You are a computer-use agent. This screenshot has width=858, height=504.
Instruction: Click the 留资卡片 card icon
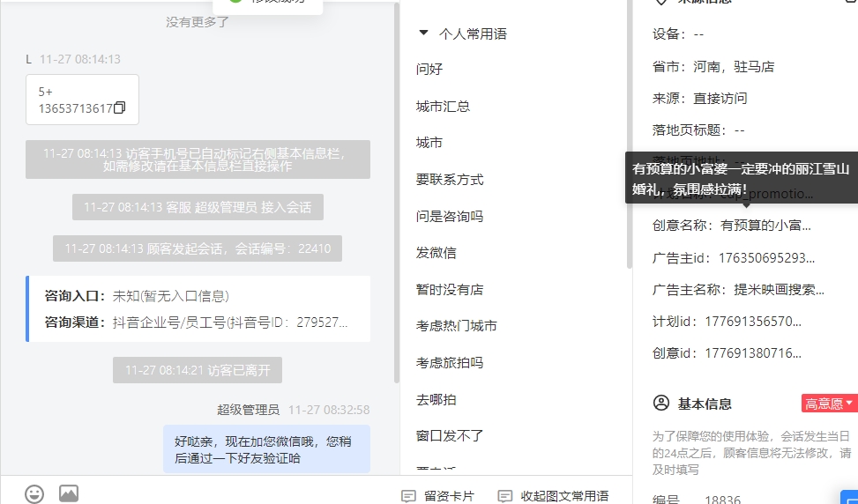pyautogui.click(x=408, y=496)
